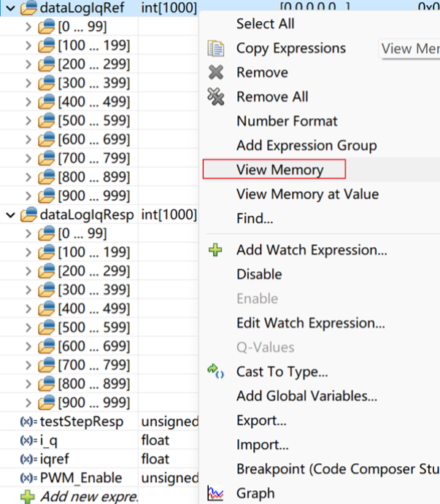Collapse the dataLogIqResp array node
The height and width of the screenshot is (504, 440).
(10, 214)
